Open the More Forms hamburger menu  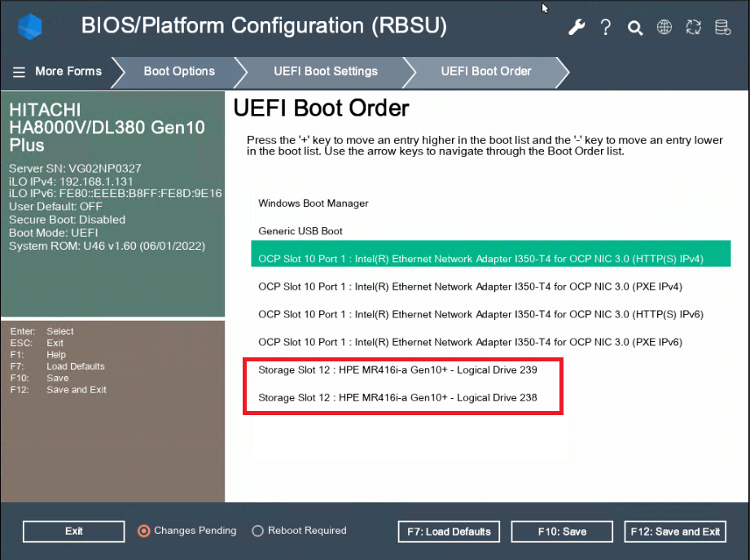(19, 72)
